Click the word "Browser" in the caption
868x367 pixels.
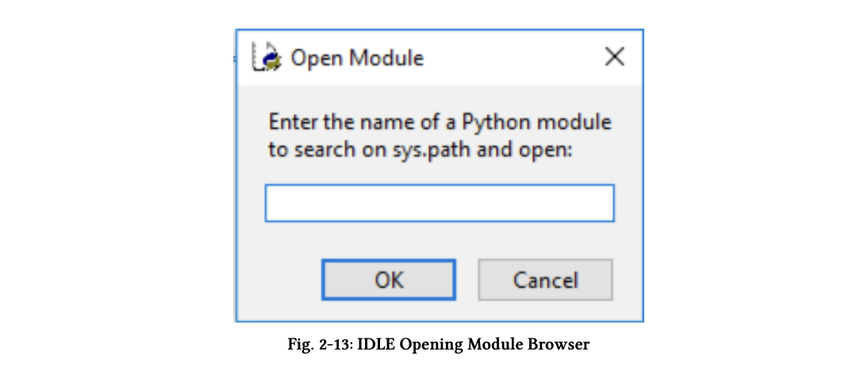click(x=562, y=344)
